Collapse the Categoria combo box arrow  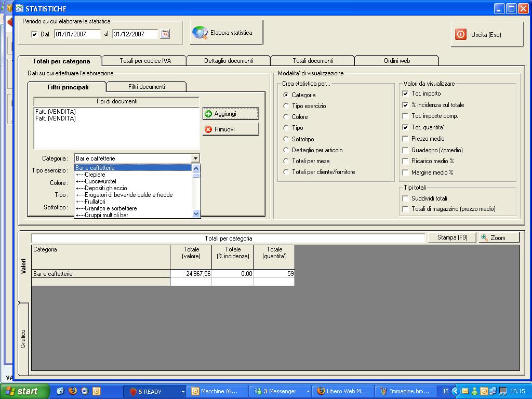[195, 158]
